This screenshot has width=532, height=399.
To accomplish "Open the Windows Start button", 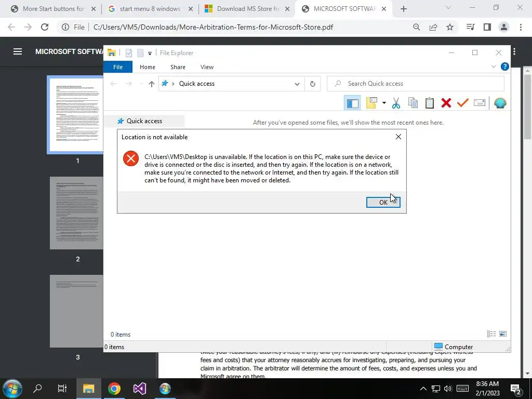I will point(12,389).
